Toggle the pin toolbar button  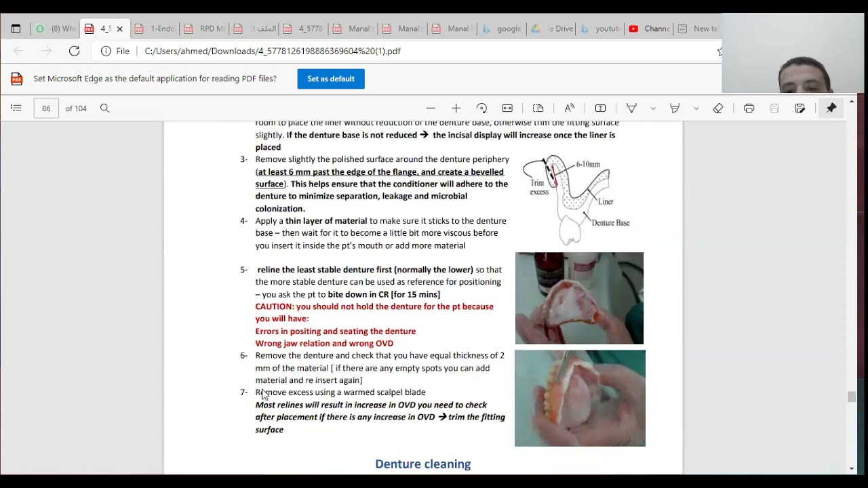831,108
